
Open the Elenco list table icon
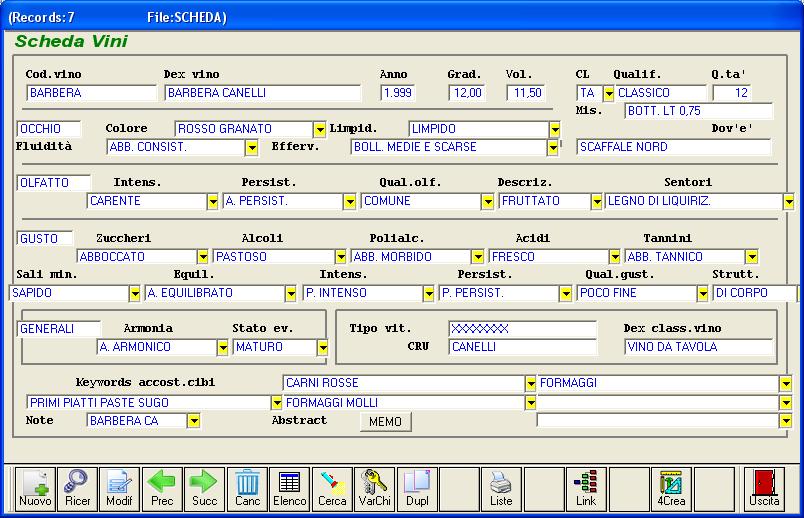(x=290, y=489)
